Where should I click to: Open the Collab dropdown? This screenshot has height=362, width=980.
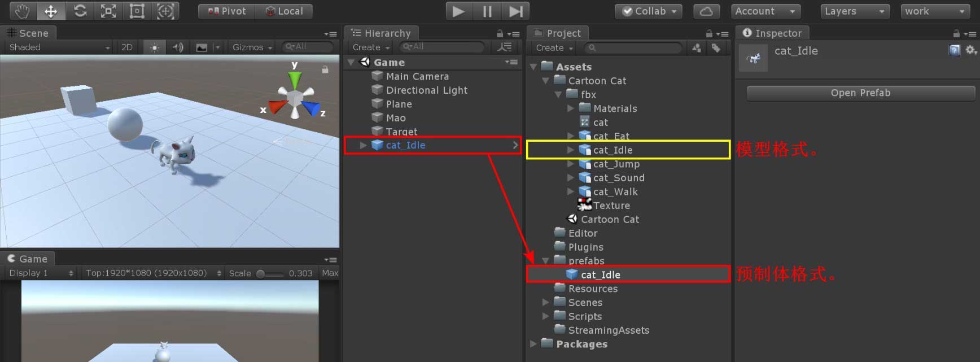click(649, 11)
